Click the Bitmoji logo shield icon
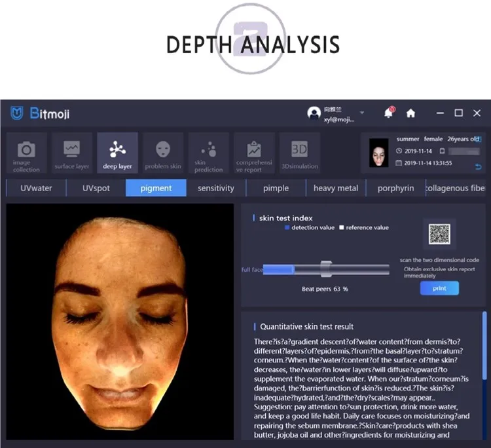This screenshot has height=448, width=491. pos(16,113)
